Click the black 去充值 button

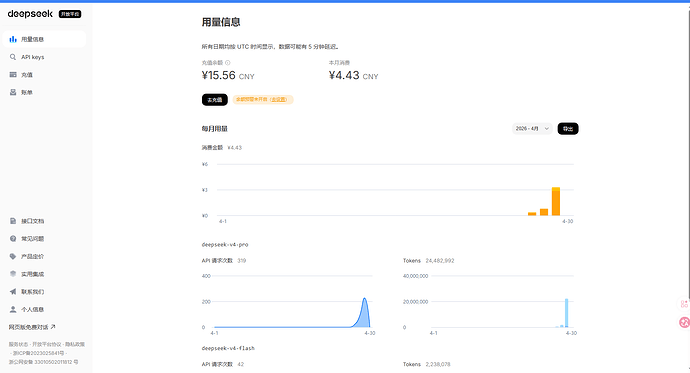pos(215,100)
